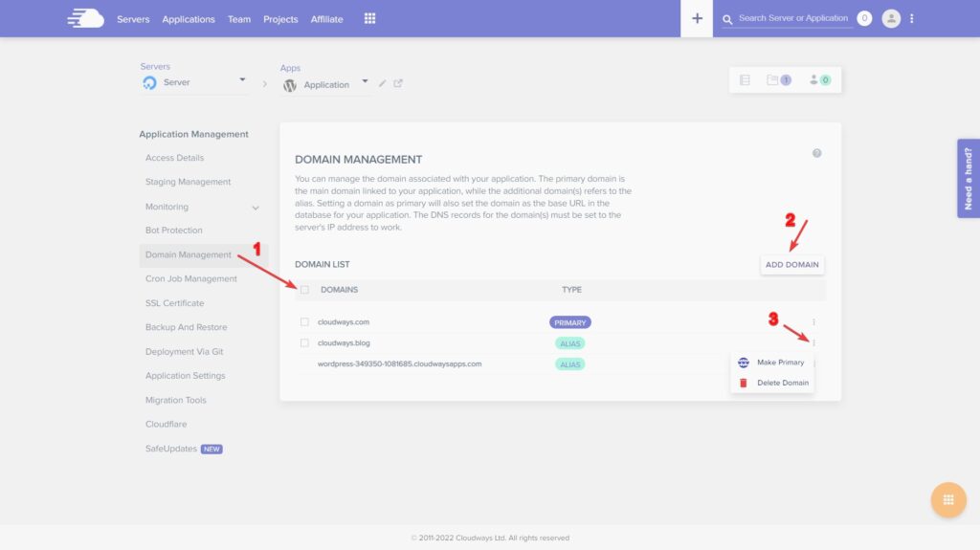Click the Cloudways cloud logo
Image resolution: width=980 pixels, height=550 pixels.
tap(85, 18)
